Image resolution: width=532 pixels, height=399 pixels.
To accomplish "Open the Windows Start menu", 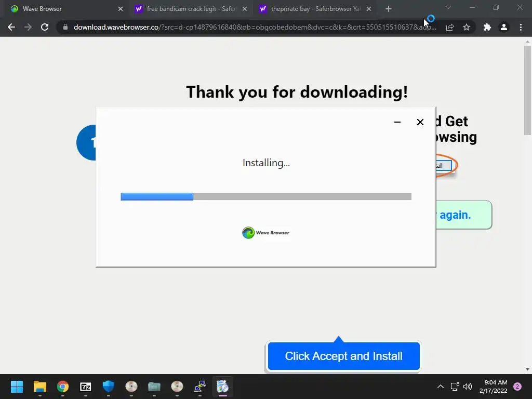I will click(x=17, y=387).
